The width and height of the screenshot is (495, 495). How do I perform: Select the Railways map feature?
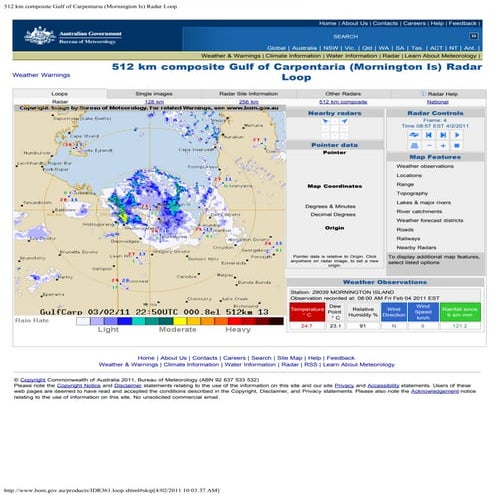click(408, 239)
